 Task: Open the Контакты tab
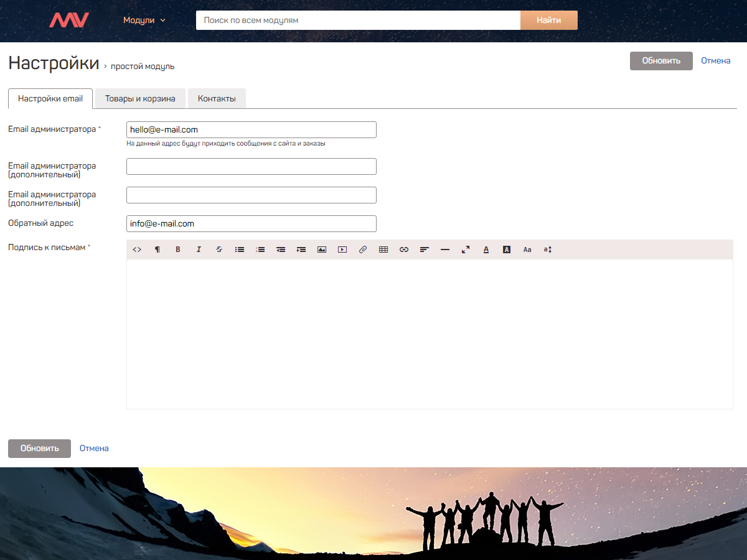point(217,99)
